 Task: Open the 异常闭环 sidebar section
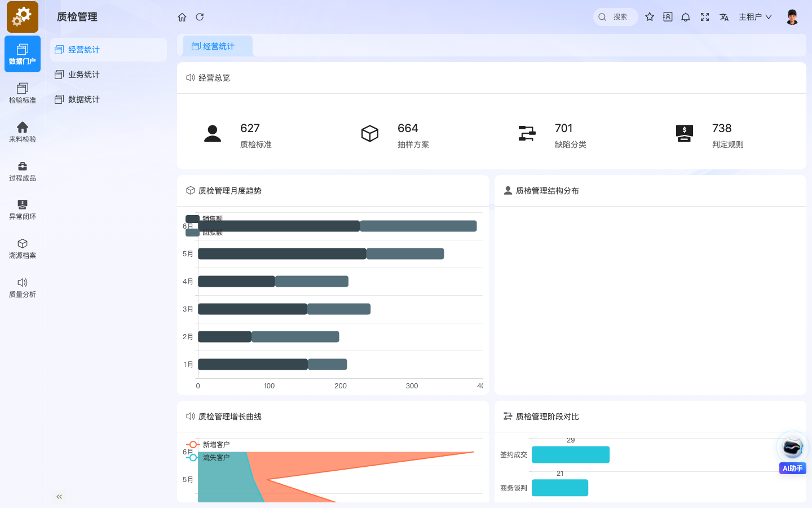(23, 209)
